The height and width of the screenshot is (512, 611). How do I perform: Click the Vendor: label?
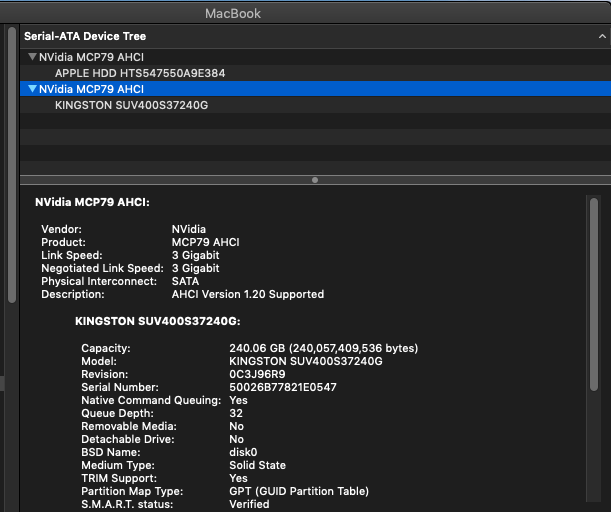click(x=62, y=229)
